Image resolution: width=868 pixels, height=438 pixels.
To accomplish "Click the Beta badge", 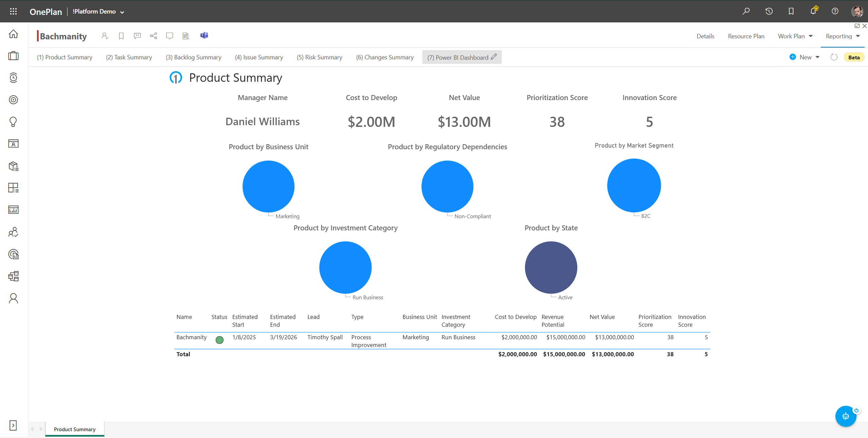I will (854, 57).
